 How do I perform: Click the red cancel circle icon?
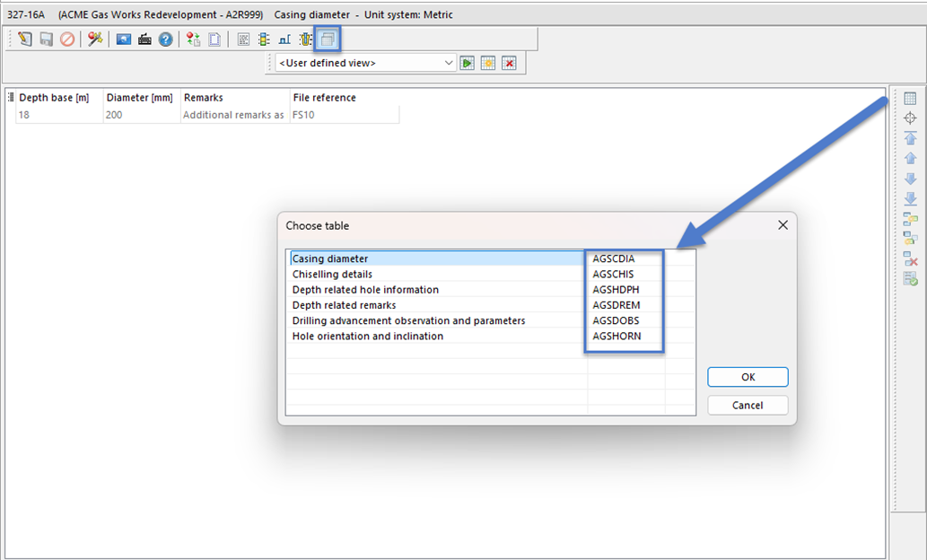(67, 39)
